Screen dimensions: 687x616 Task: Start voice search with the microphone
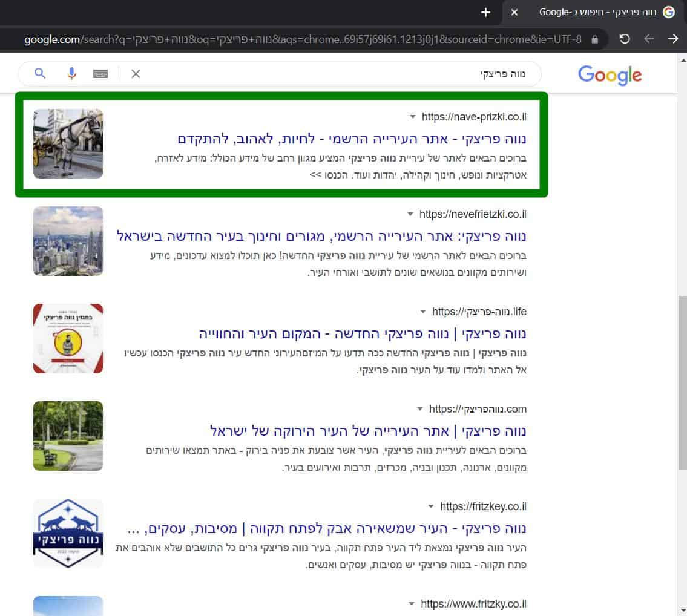(71, 74)
